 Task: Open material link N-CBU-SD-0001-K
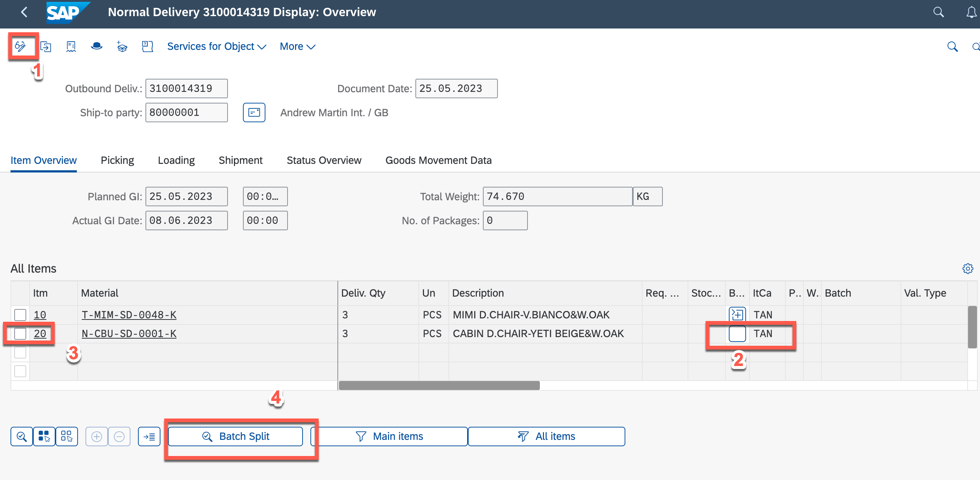[129, 333]
